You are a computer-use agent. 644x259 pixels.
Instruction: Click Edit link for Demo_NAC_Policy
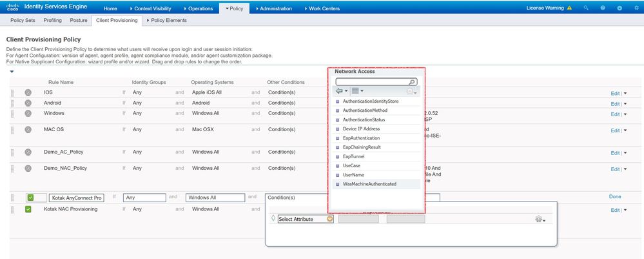click(x=615, y=169)
